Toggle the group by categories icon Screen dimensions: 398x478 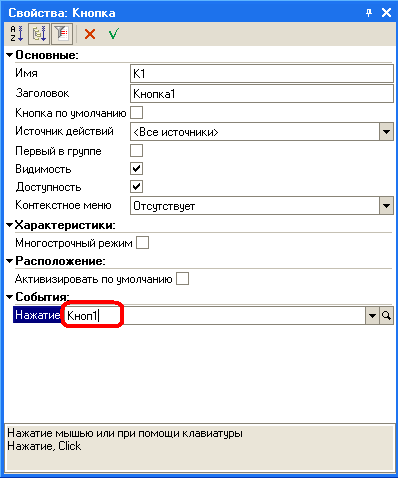39,34
